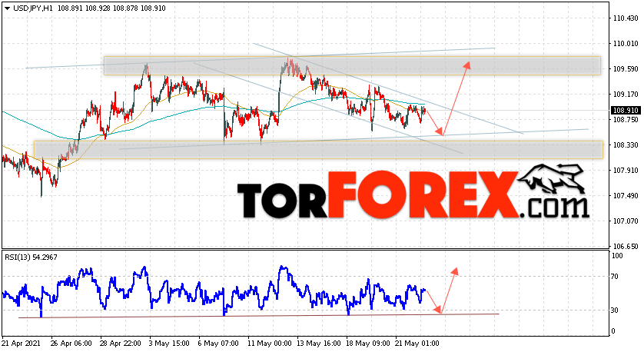This screenshot has height=352, width=644.
Task: Click the 109.170 price axis label
Action: [x=626, y=95]
